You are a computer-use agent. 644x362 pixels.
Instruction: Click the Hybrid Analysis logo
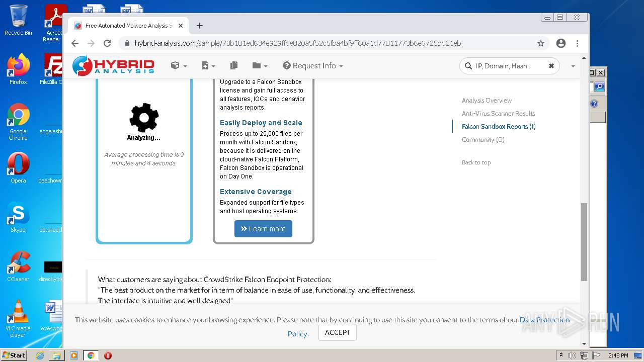point(113,66)
